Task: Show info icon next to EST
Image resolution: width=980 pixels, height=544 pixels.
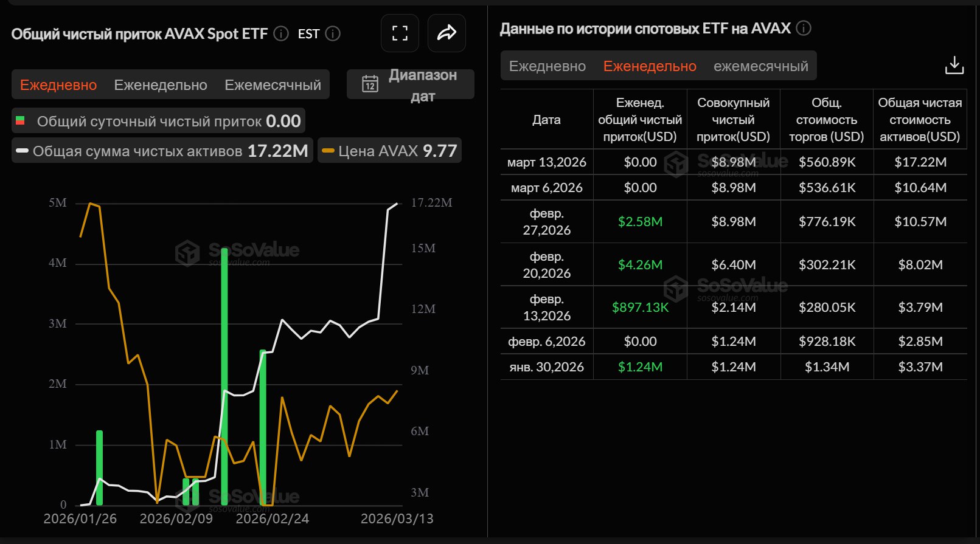Action: pos(333,33)
